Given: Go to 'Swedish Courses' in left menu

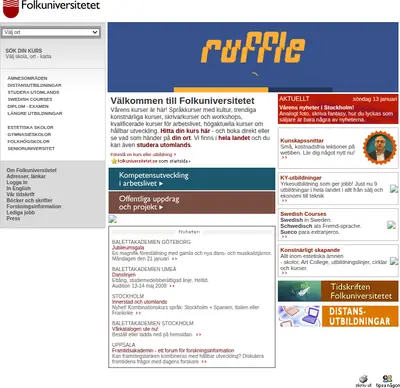Looking at the screenshot, I should (x=30, y=99).
